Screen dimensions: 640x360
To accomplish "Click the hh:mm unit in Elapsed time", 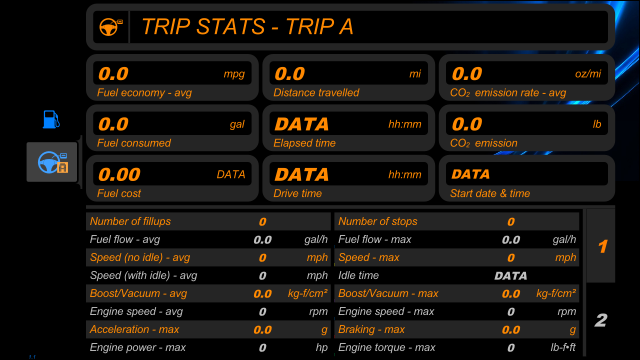I will 405,124.
